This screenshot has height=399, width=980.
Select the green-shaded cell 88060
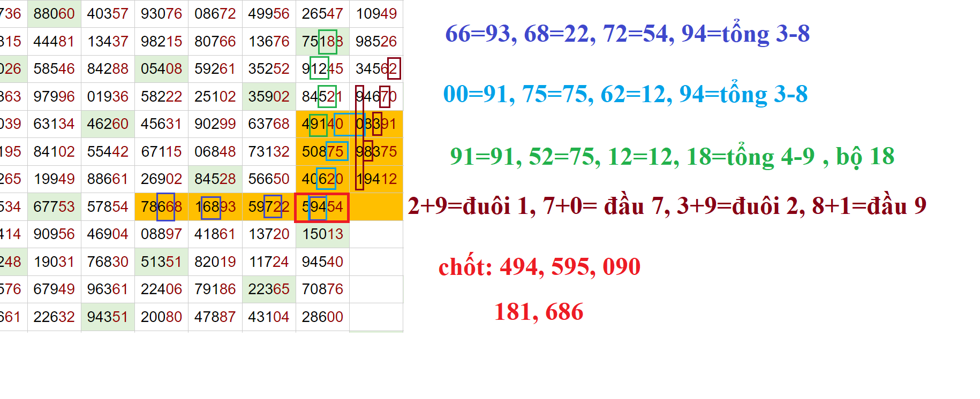point(54,13)
